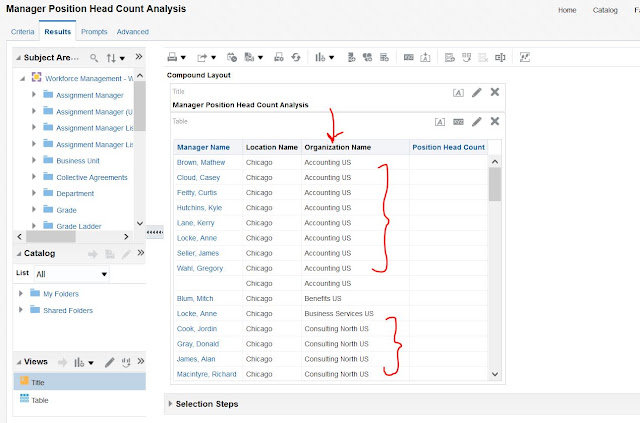The width and height of the screenshot is (640, 423).
Task: Click the Grade Ladder folder
Action: 79,226
